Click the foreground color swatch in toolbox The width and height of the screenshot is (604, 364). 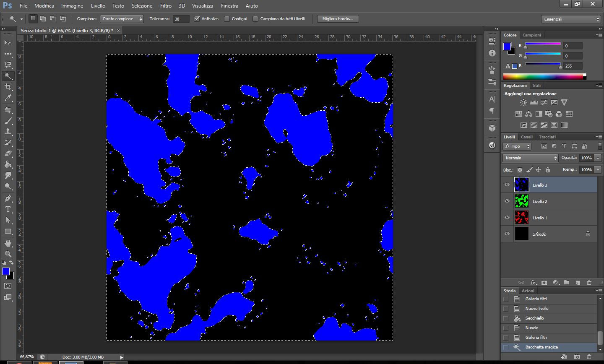click(6, 272)
